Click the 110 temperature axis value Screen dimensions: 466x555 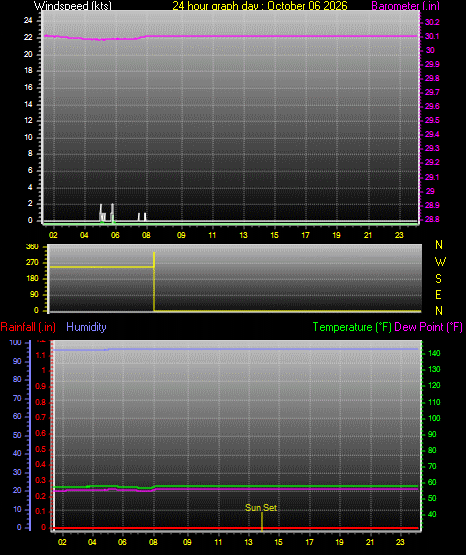(434, 402)
